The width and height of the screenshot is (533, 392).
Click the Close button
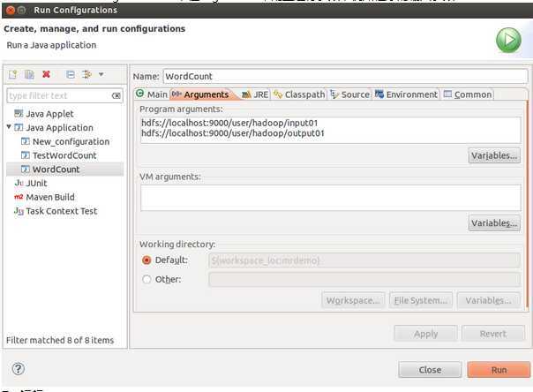[430, 370]
